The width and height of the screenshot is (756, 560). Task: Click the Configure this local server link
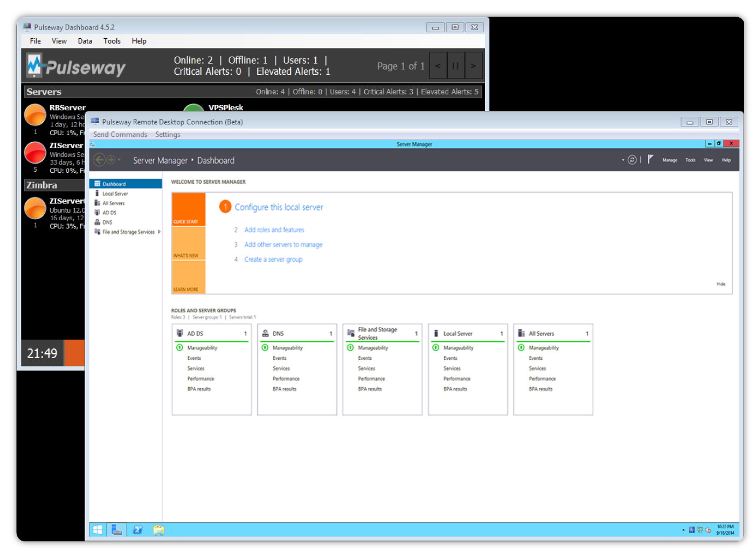pyautogui.click(x=279, y=207)
